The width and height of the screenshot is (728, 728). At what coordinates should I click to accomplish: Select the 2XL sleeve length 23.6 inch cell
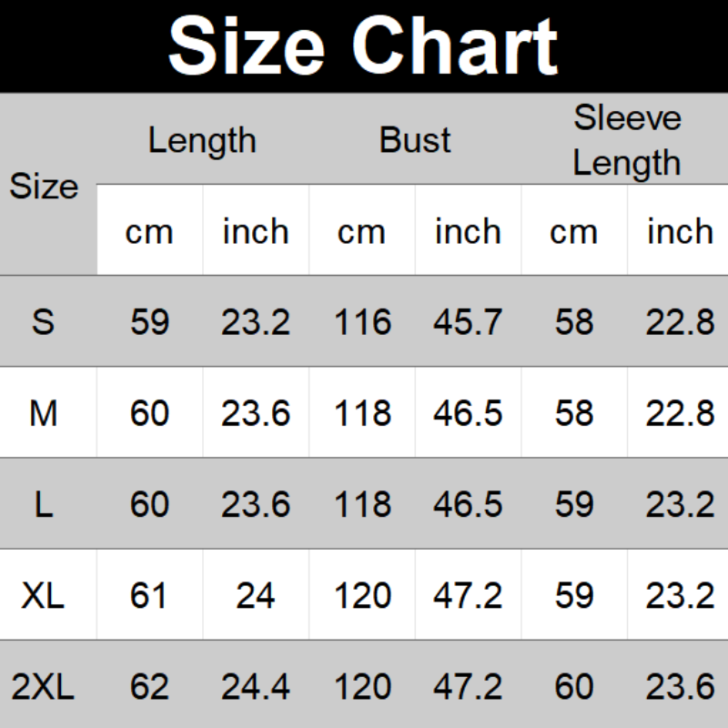(x=680, y=686)
